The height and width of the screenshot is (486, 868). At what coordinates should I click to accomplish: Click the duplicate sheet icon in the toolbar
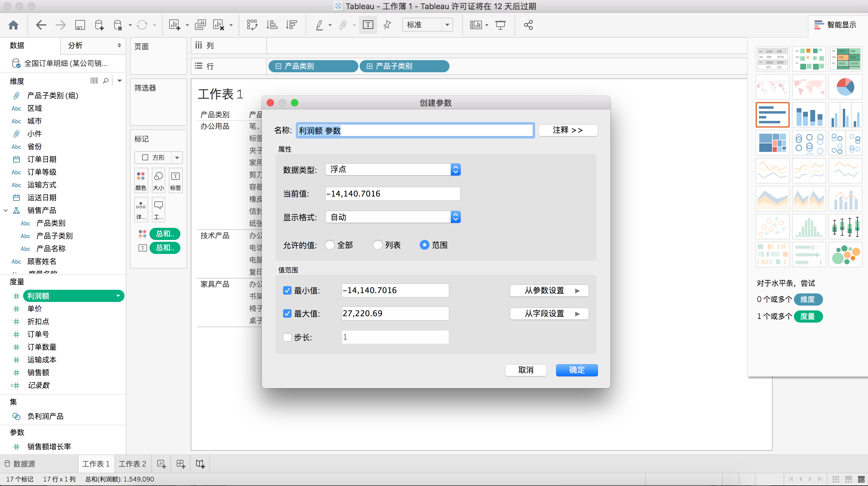[x=200, y=25]
